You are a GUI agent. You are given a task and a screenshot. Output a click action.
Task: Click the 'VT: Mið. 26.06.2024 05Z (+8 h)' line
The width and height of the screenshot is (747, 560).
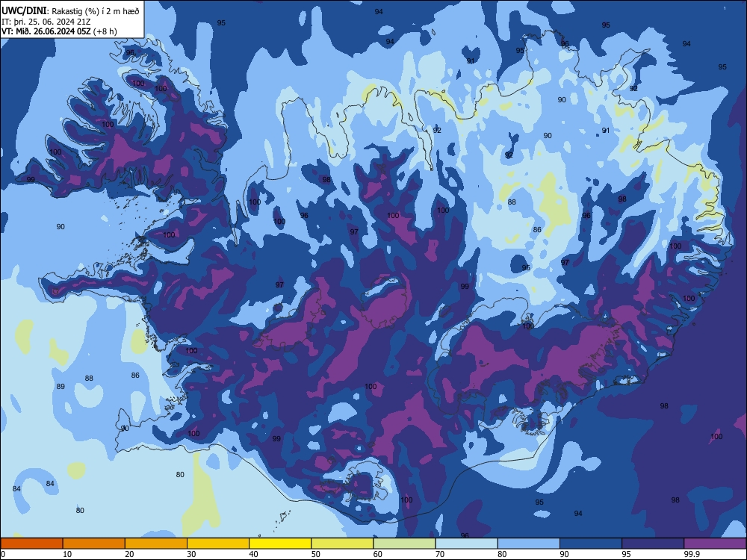coord(59,31)
